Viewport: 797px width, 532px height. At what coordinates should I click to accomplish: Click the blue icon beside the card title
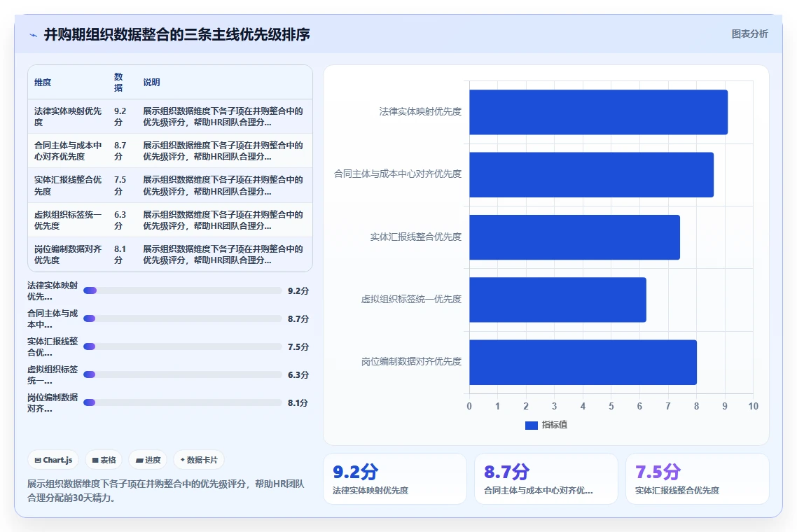click(x=34, y=35)
